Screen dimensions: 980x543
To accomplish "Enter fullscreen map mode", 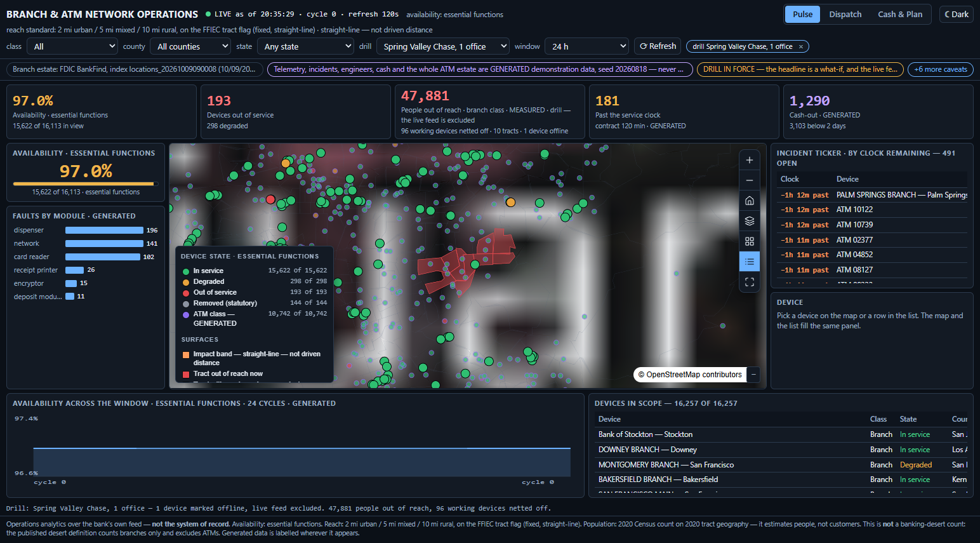I will coord(750,282).
